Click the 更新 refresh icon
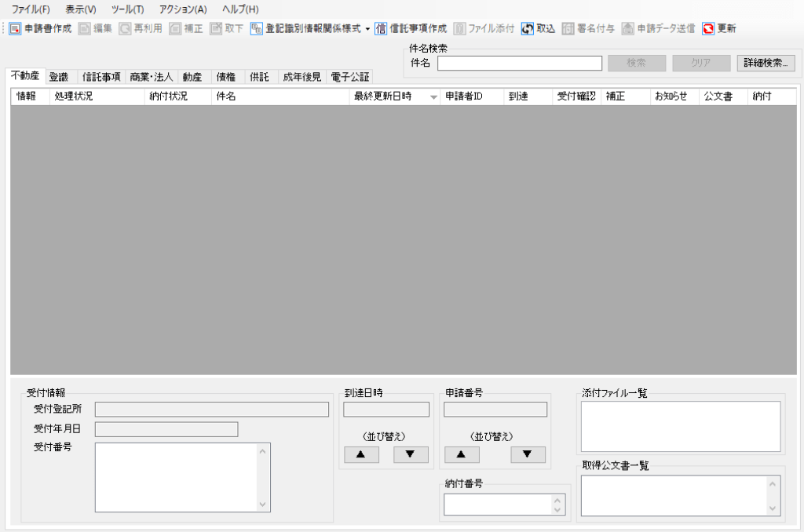804x532 pixels. point(708,28)
